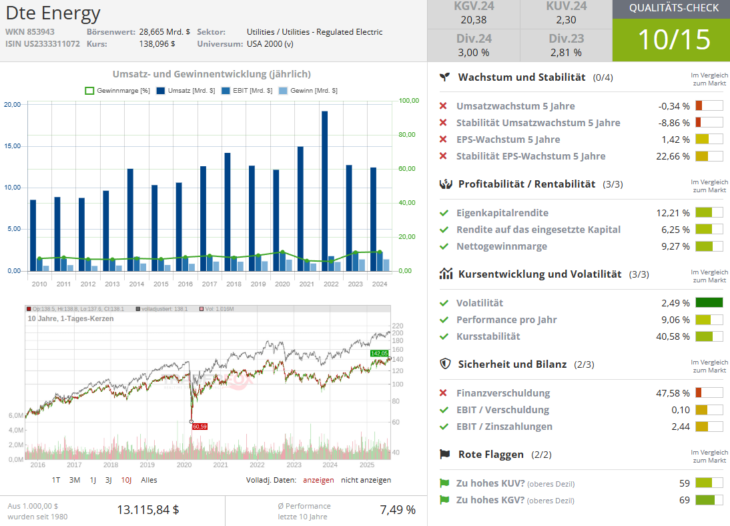Click the Kursentwicklung und Volatilität chart icon
Screen dimensions: 730x526
[x=446, y=274]
